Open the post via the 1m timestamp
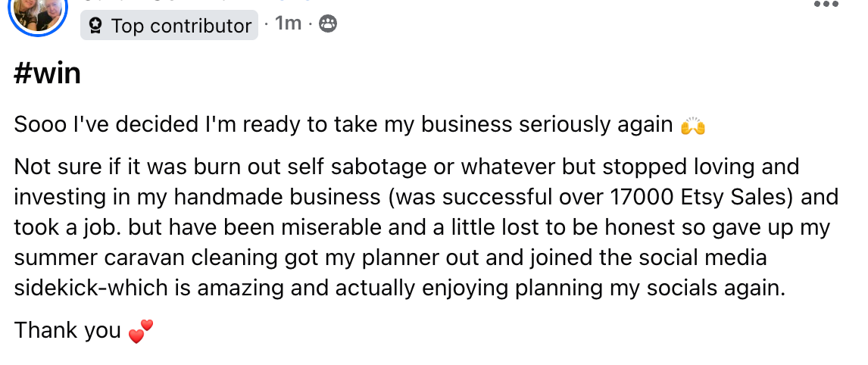 [288, 24]
